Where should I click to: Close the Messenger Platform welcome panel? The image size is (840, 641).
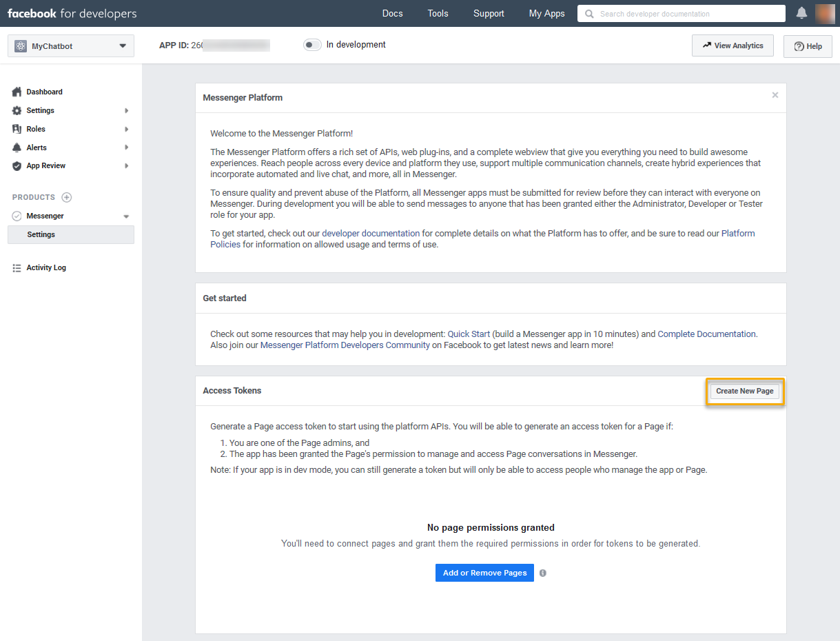[775, 95]
